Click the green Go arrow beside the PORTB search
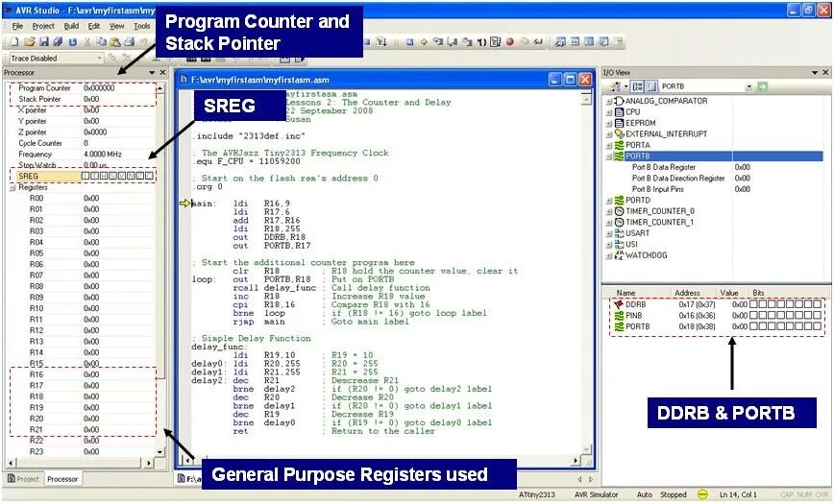 tap(762, 86)
